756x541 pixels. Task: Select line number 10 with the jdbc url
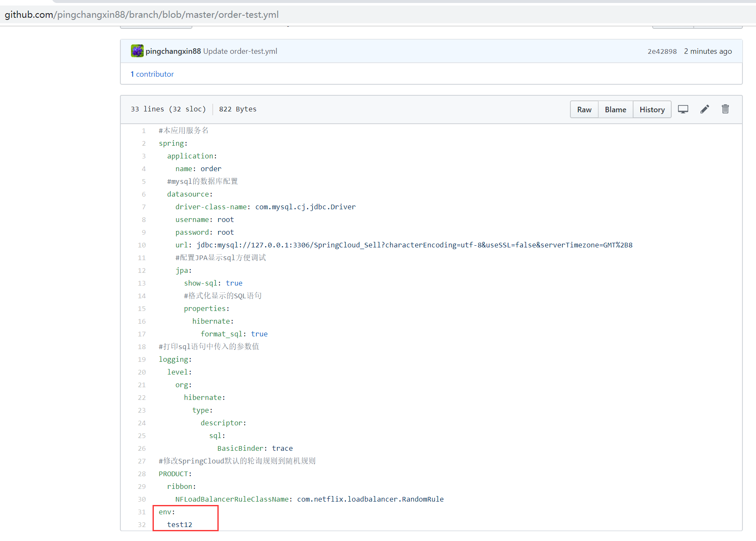tap(142, 245)
